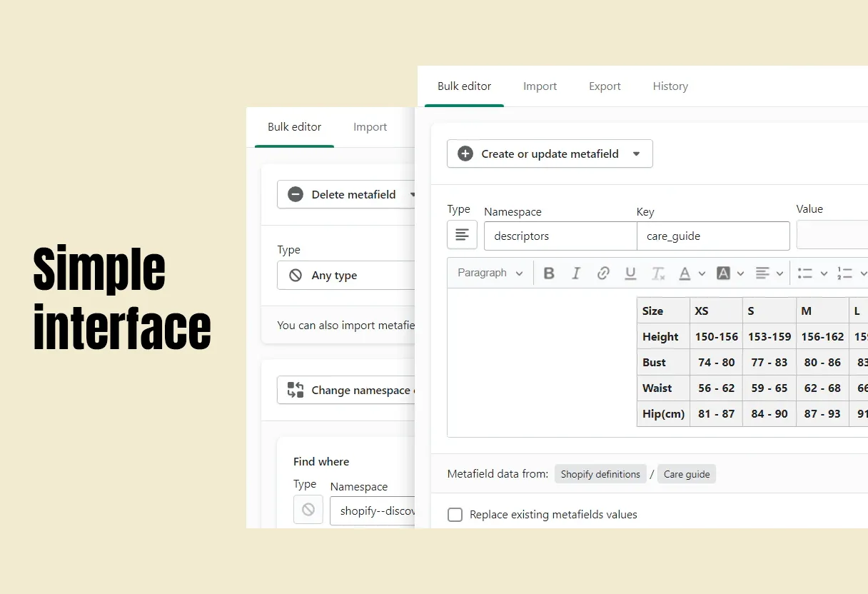Viewport: 868px width, 594px height.
Task: Click the Hip(cm) row label cell
Action: pyautogui.click(x=663, y=413)
